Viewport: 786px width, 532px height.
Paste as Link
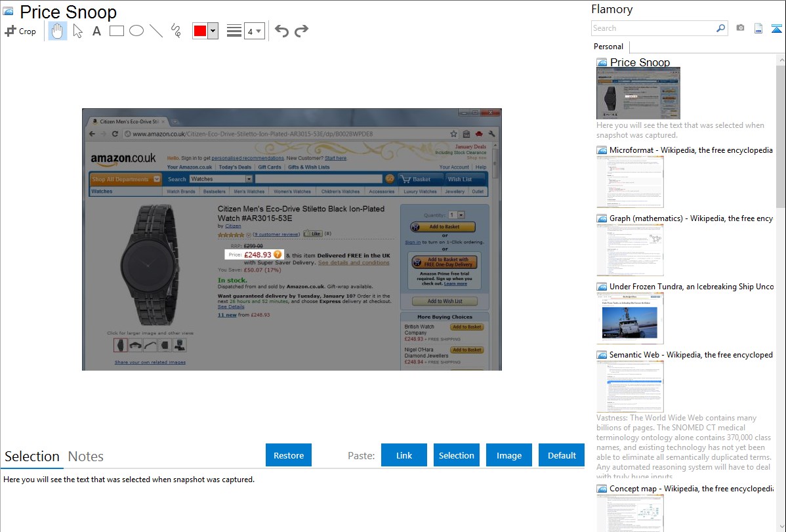404,455
